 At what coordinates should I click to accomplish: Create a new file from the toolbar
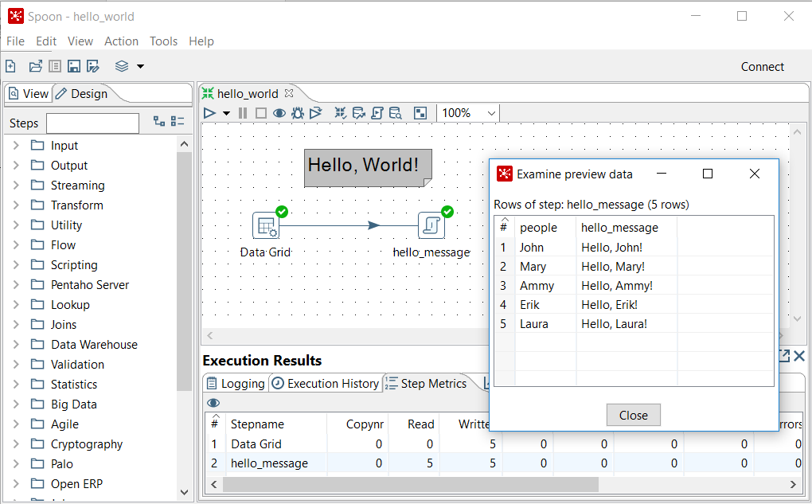[x=11, y=66]
